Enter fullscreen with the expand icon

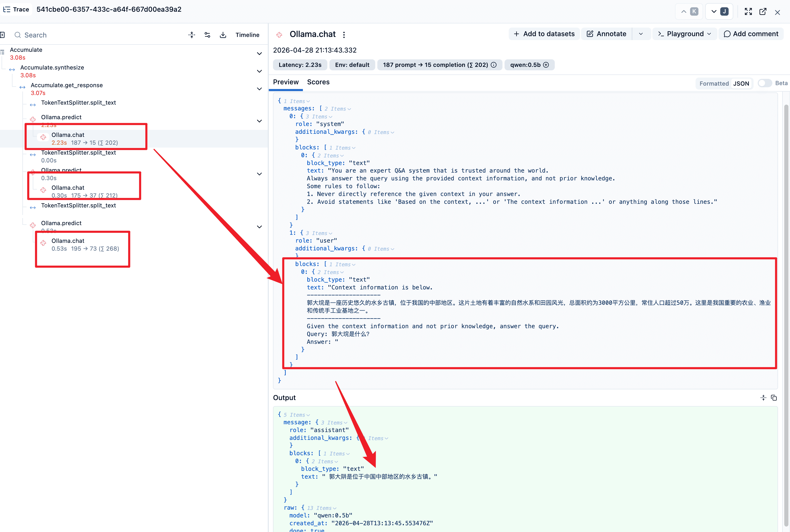748,12
